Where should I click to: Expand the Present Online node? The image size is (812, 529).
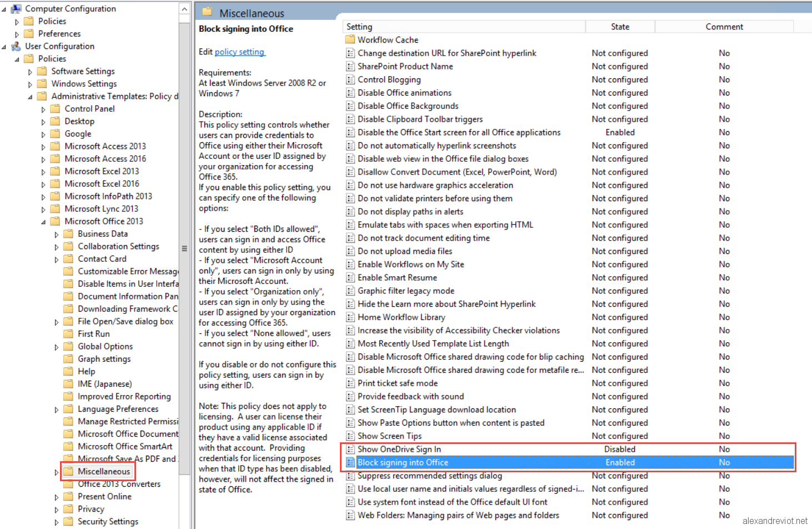(57, 497)
